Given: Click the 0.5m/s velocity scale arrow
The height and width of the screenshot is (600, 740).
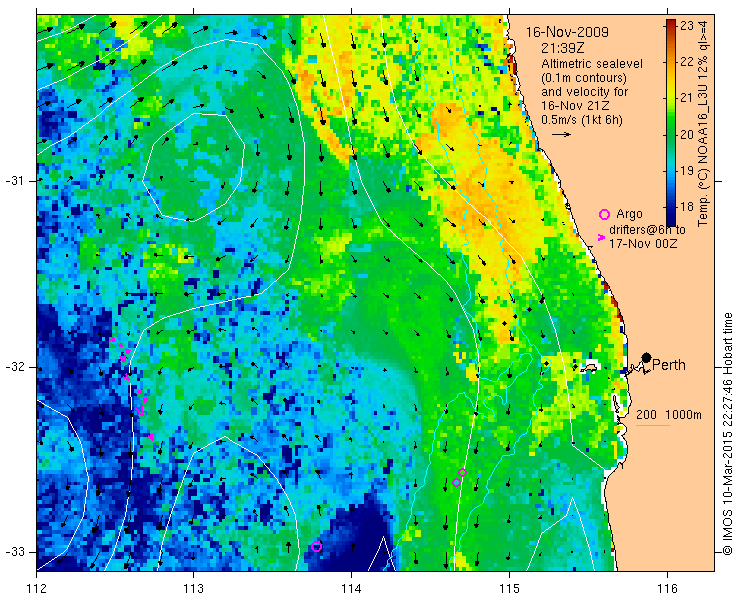Looking at the screenshot, I should click(x=562, y=135).
